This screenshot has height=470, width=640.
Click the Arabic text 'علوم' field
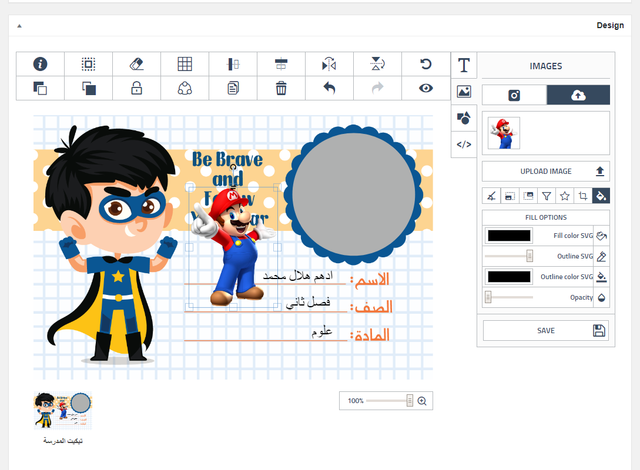click(322, 331)
